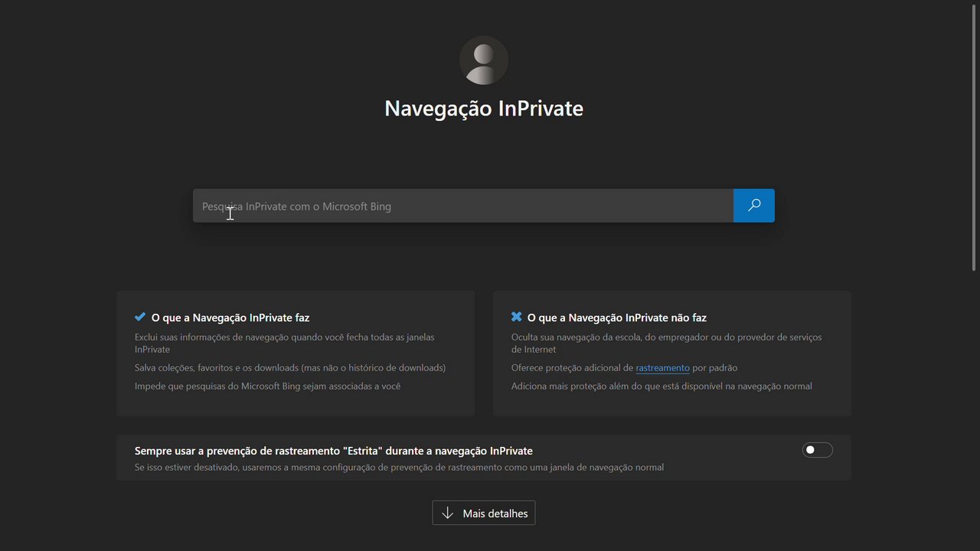Screen dimensions: 980x551
Task: Click "Se isso estiver desativado" description text
Action: click(399, 467)
